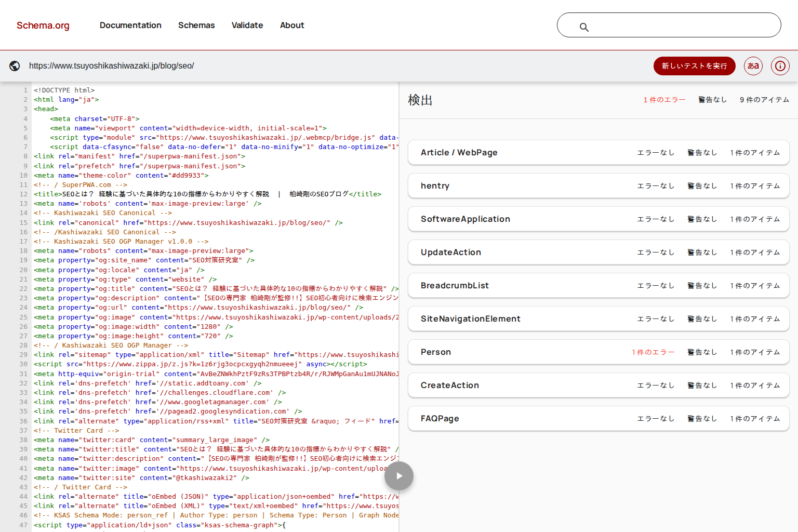Select code line 12 title tag
The height and width of the screenshot is (532, 798).
tap(208, 194)
